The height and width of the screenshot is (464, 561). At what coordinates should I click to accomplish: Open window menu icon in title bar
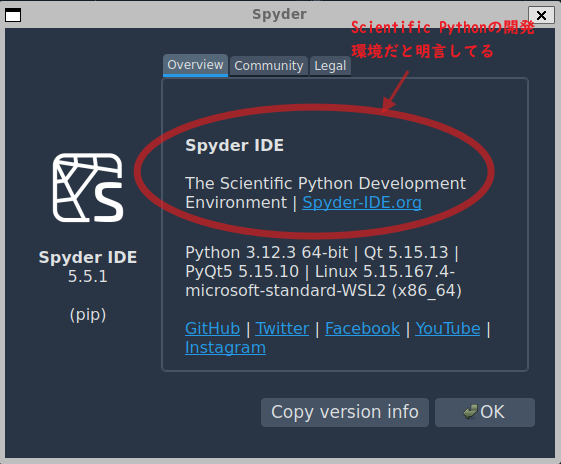click(x=13, y=15)
